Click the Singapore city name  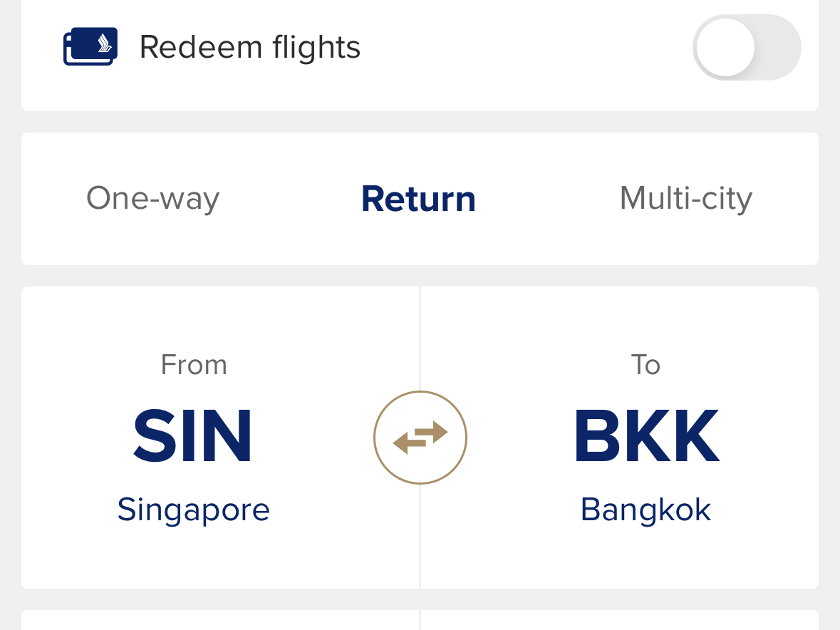pos(193,510)
